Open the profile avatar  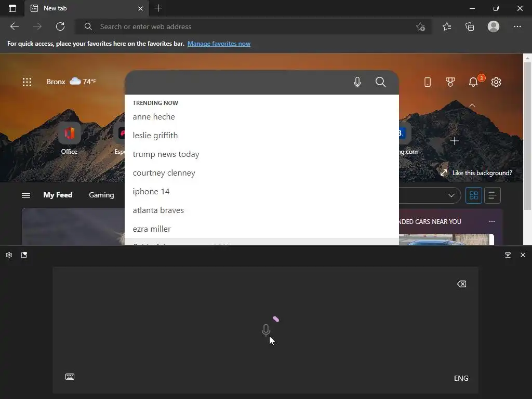[x=494, y=26]
